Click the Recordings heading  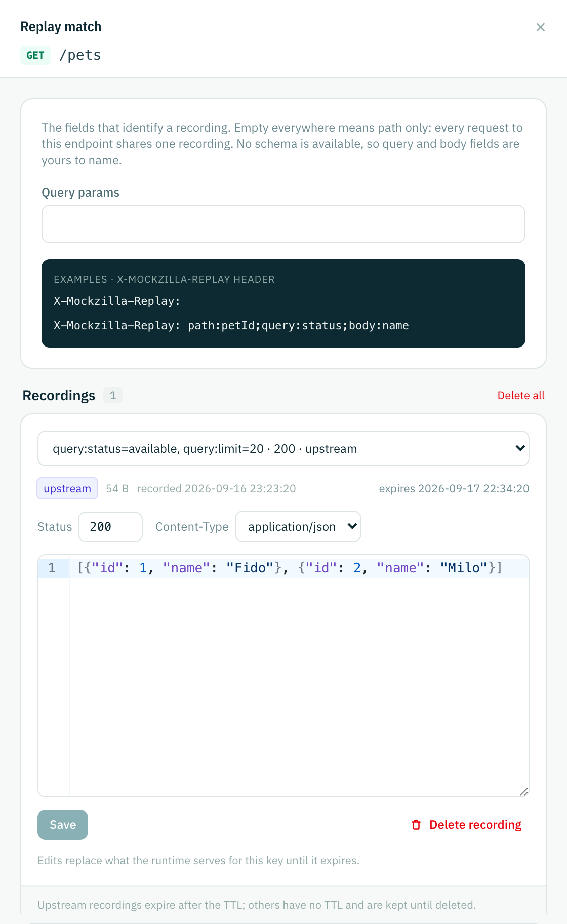click(x=59, y=395)
